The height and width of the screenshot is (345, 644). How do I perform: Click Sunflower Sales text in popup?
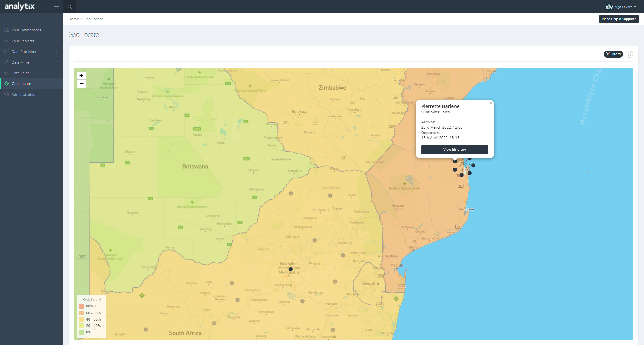435,112
